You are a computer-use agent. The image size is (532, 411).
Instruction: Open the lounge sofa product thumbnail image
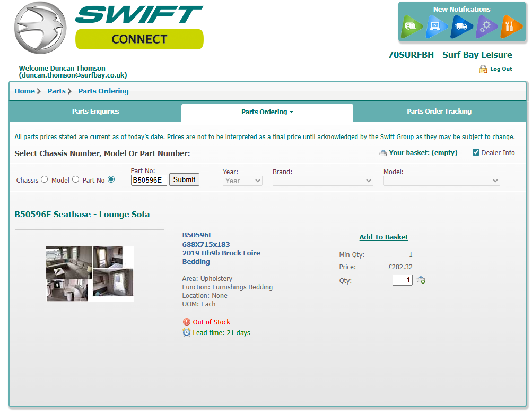pos(90,274)
